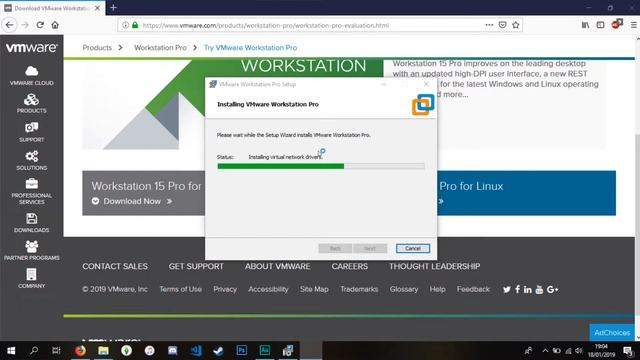Click the Products breadcrumb
The image size is (640, 360).
pyautogui.click(x=97, y=48)
